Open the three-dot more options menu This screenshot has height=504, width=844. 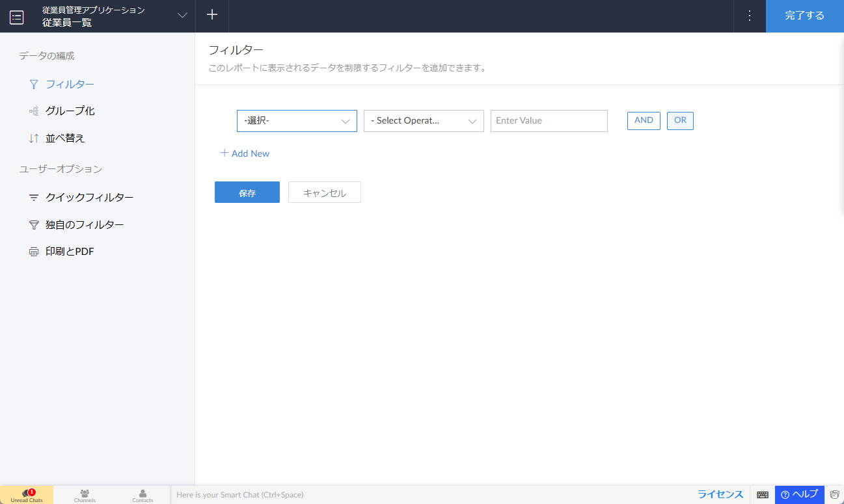pos(750,16)
